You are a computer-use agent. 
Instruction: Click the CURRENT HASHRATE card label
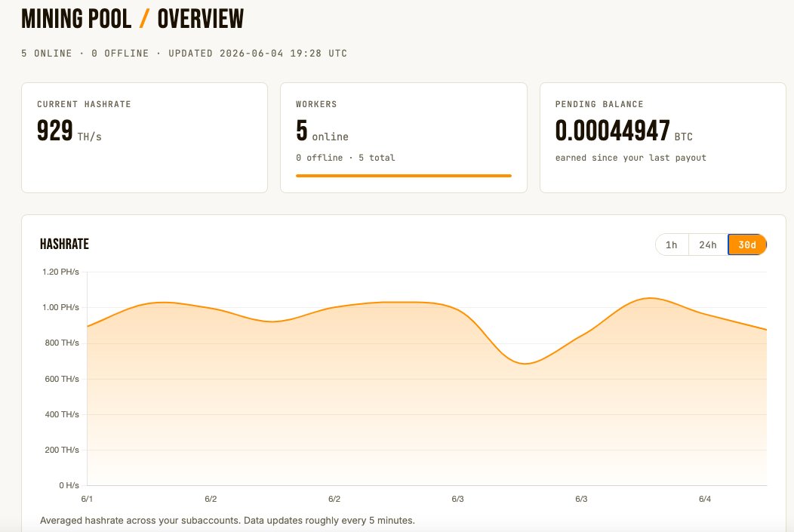coord(84,104)
